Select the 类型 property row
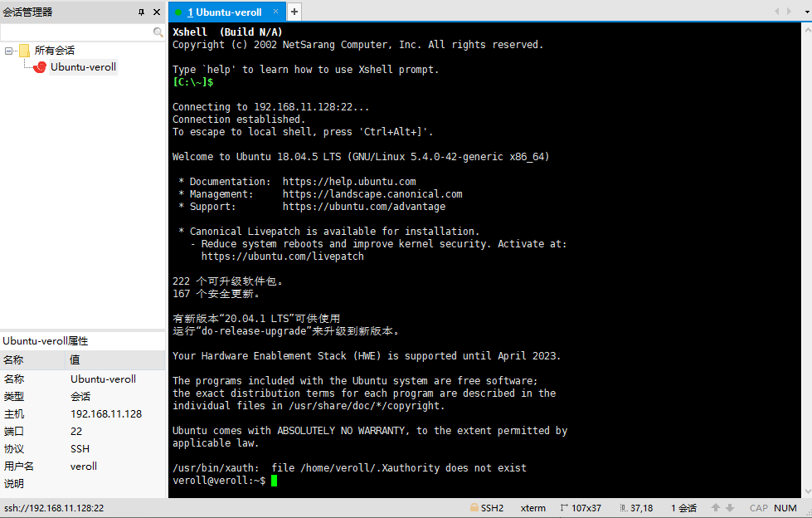Image resolution: width=812 pixels, height=518 pixels. [82, 397]
